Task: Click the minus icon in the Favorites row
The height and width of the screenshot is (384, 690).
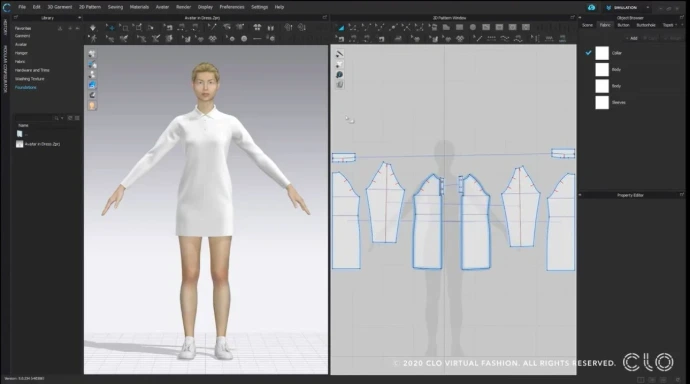Action: point(77,28)
